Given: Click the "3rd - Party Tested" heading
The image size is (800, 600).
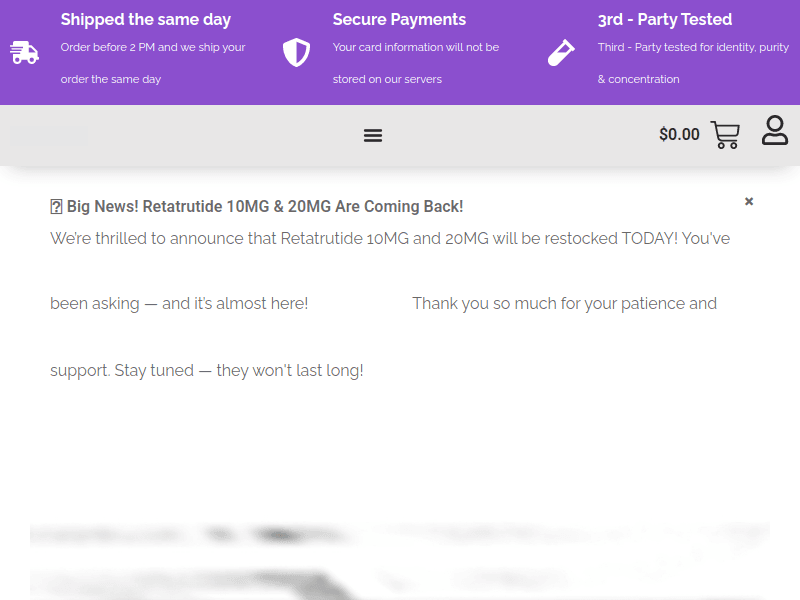Looking at the screenshot, I should click(x=665, y=20).
